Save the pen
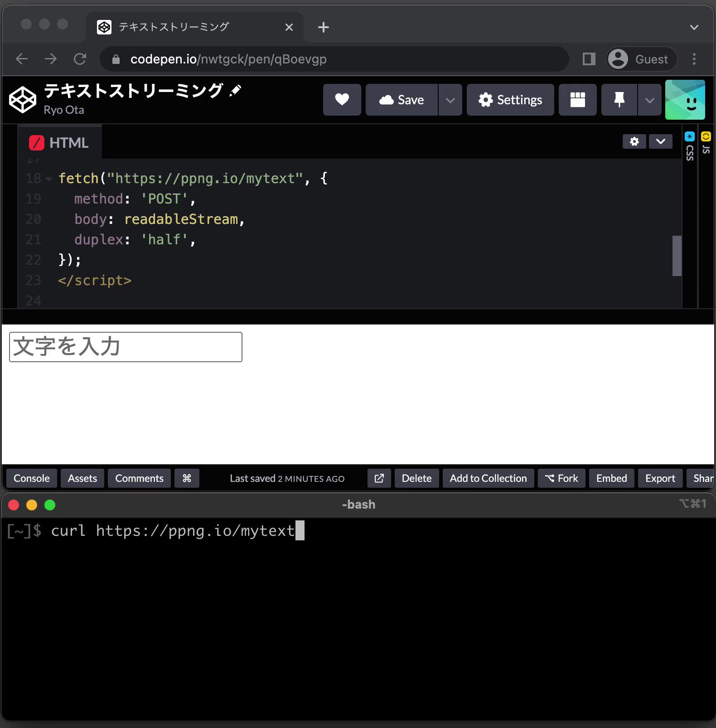The width and height of the screenshot is (716, 728). [402, 100]
